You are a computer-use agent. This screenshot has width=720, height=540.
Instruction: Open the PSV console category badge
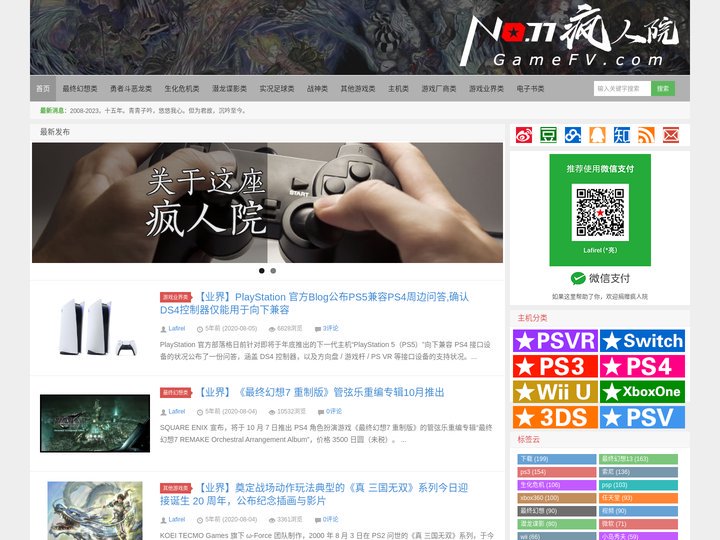[642, 417]
